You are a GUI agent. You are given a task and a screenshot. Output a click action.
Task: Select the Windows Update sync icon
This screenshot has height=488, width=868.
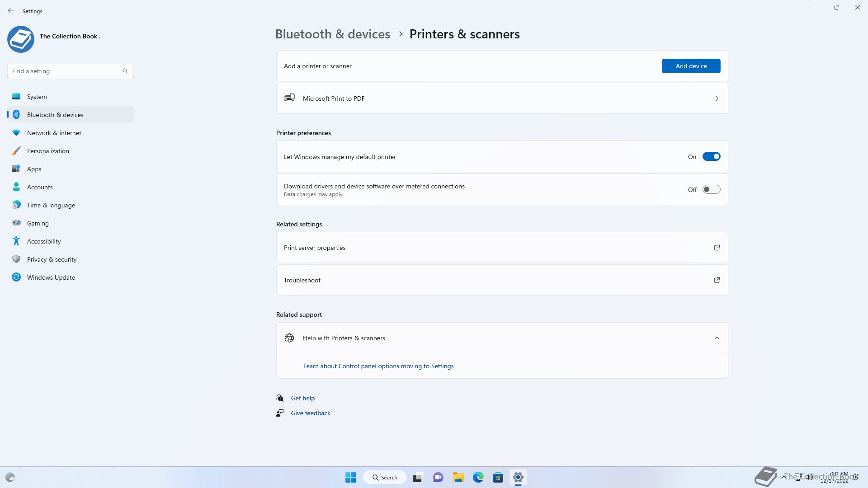coord(16,277)
